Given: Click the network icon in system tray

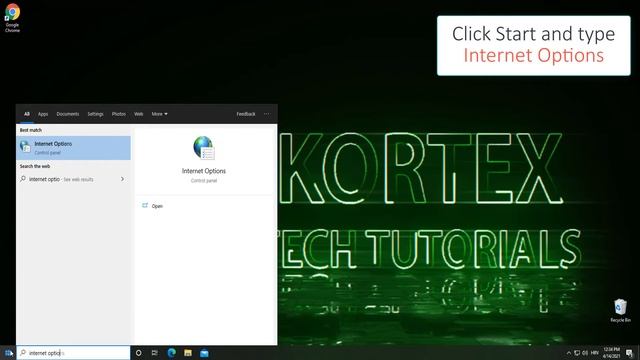Looking at the screenshot, I should click(577, 353).
